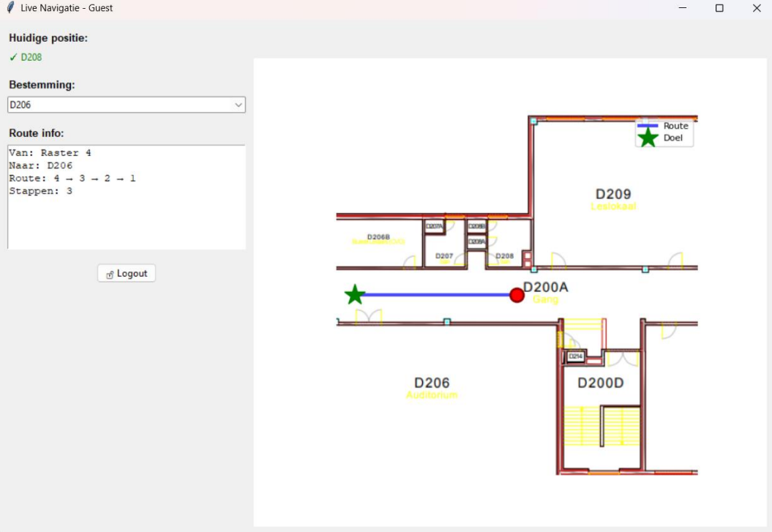This screenshot has height=532, width=772.
Task: Click the small D208 room label on the floor plan
Action: [505, 256]
